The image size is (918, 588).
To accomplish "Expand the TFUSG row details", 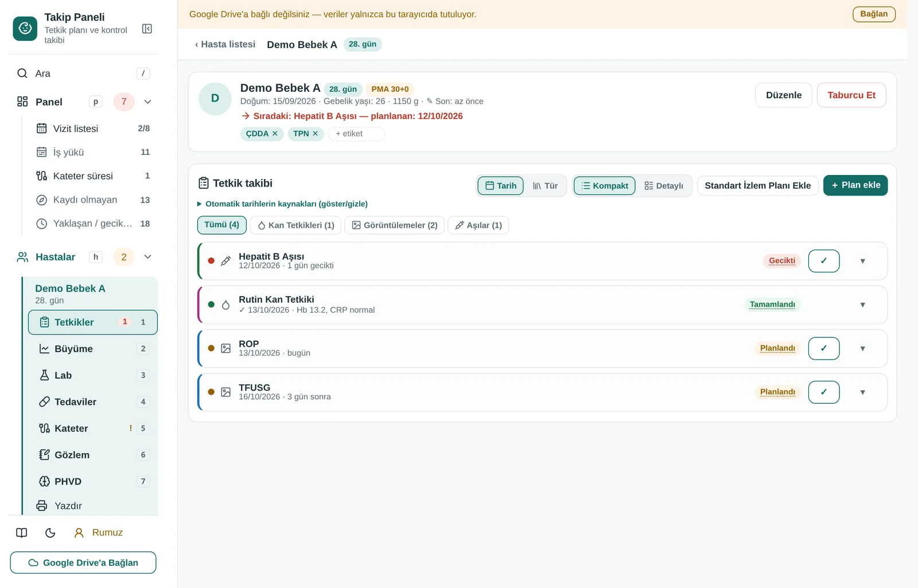I will click(862, 392).
